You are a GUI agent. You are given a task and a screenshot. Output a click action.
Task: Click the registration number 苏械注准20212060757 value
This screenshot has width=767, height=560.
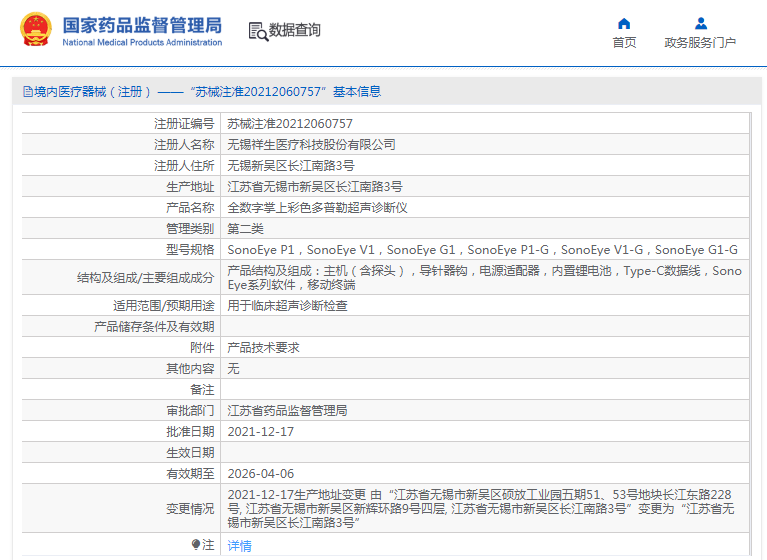coord(290,124)
